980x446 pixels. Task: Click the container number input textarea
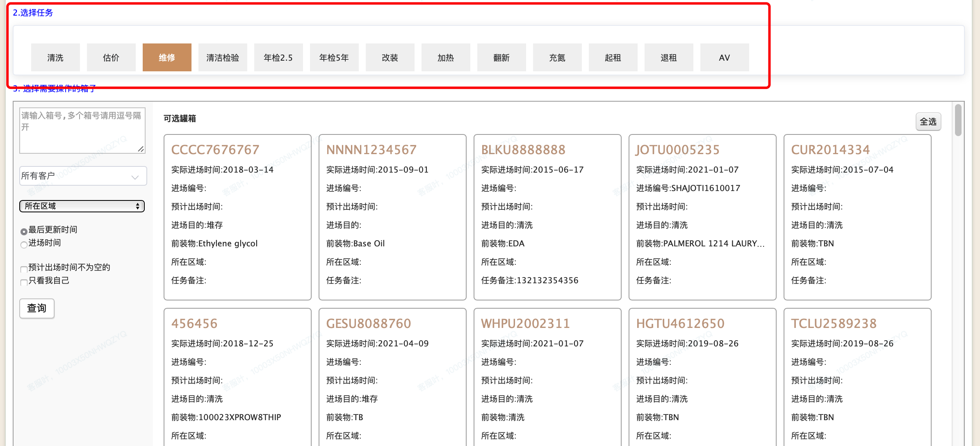point(82,130)
